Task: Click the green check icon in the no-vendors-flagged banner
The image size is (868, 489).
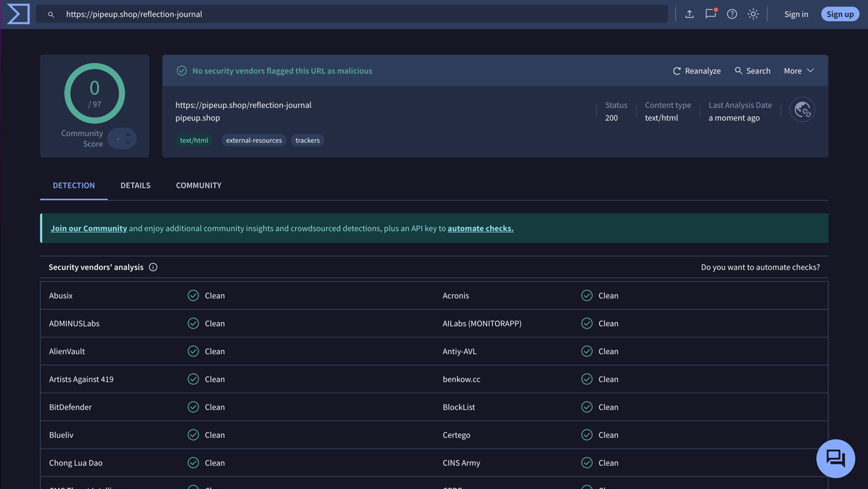Action: coord(181,70)
